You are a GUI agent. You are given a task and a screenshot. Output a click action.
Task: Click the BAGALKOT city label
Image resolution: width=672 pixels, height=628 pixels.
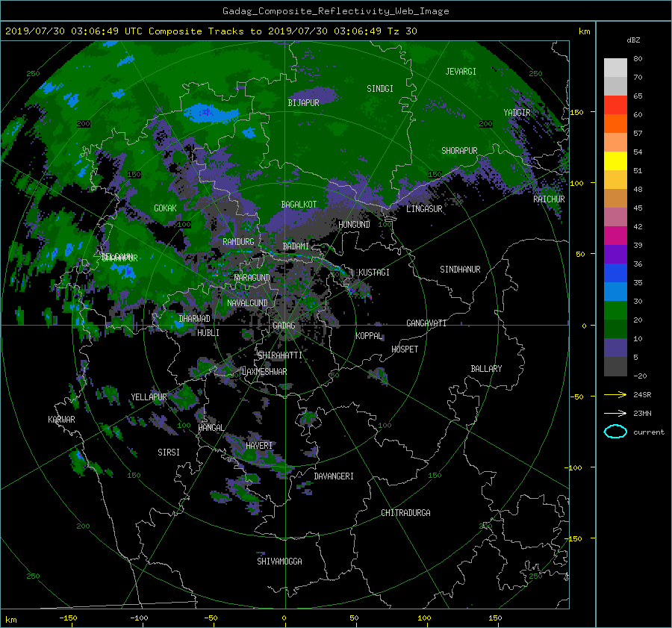coord(299,205)
